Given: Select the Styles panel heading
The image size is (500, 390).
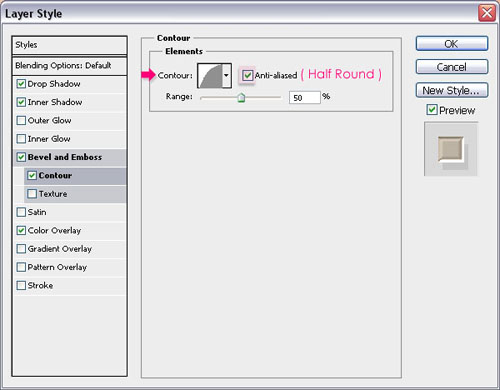Looking at the screenshot, I should click(69, 45).
